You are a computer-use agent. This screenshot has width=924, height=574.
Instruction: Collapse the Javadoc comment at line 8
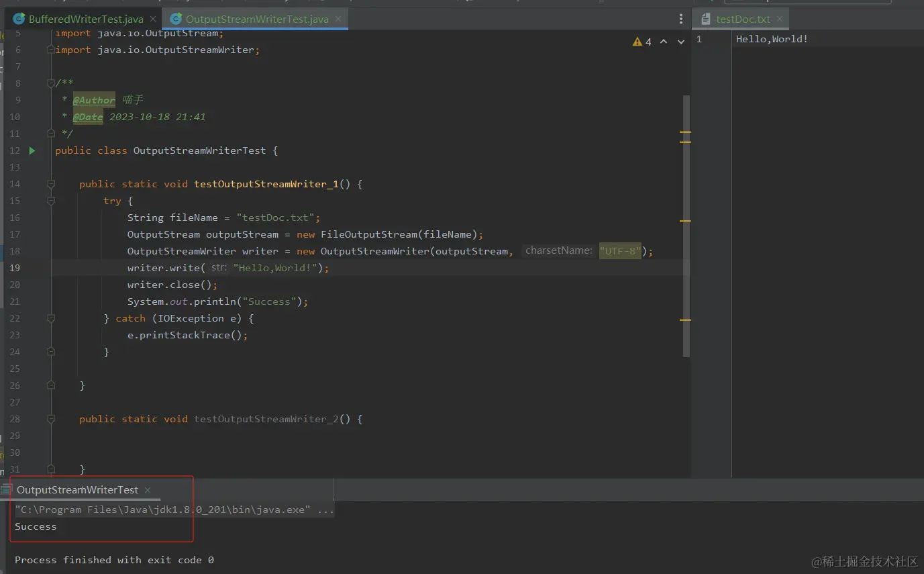[x=51, y=83]
